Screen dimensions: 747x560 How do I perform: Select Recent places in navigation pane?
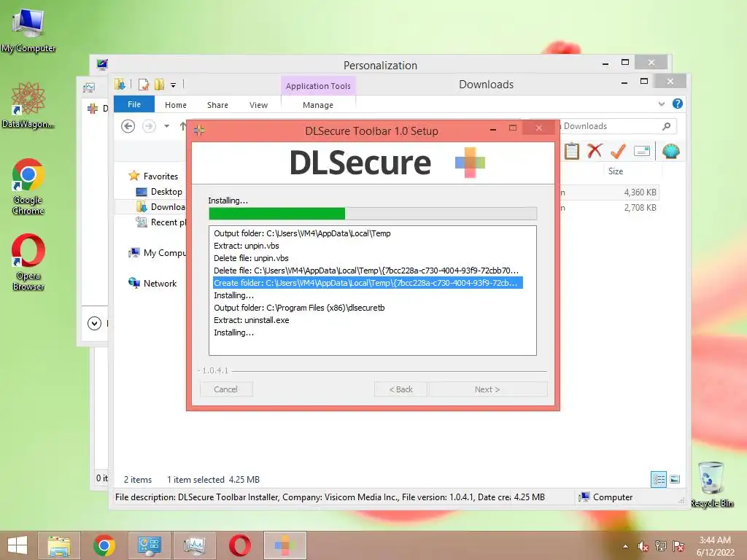point(161,222)
